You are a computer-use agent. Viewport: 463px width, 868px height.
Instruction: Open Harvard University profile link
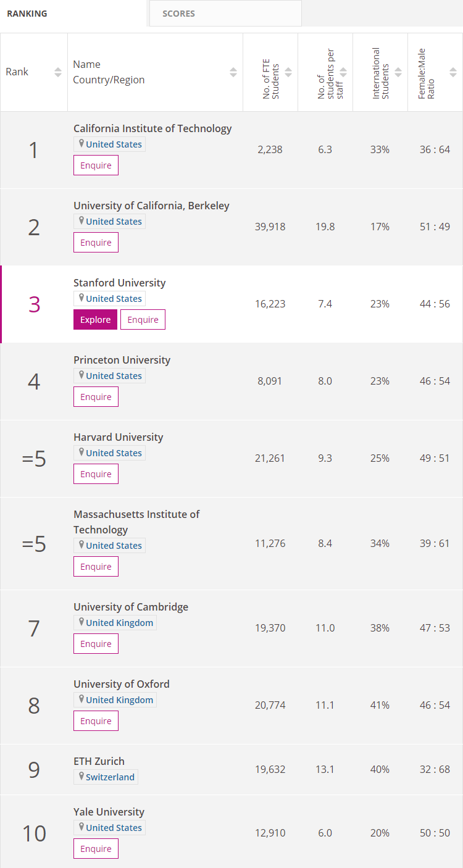click(119, 437)
